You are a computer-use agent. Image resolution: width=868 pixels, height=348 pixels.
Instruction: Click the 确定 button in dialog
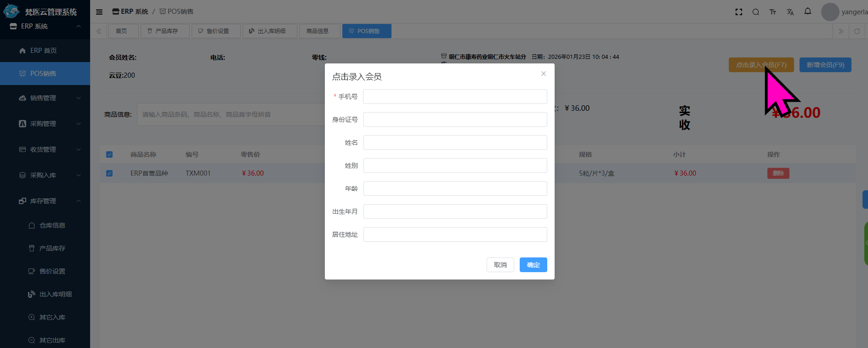(533, 265)
